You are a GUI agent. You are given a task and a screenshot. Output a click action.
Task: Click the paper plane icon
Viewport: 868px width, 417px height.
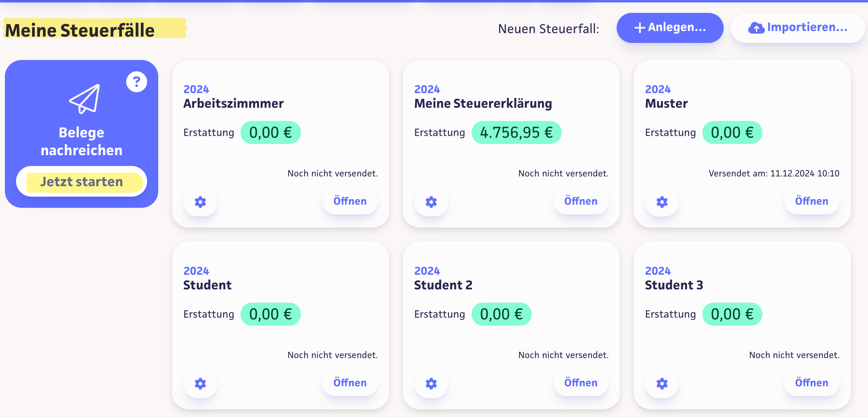pos(85,99)
